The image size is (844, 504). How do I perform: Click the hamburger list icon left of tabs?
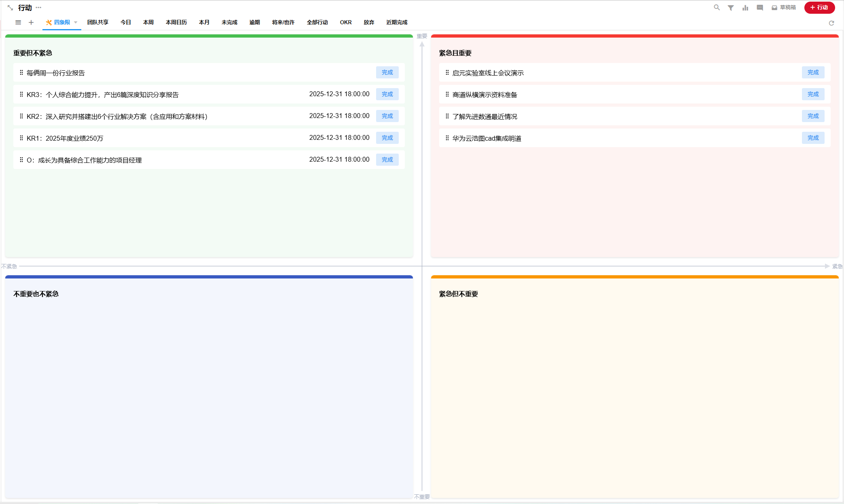coord(18,23)
